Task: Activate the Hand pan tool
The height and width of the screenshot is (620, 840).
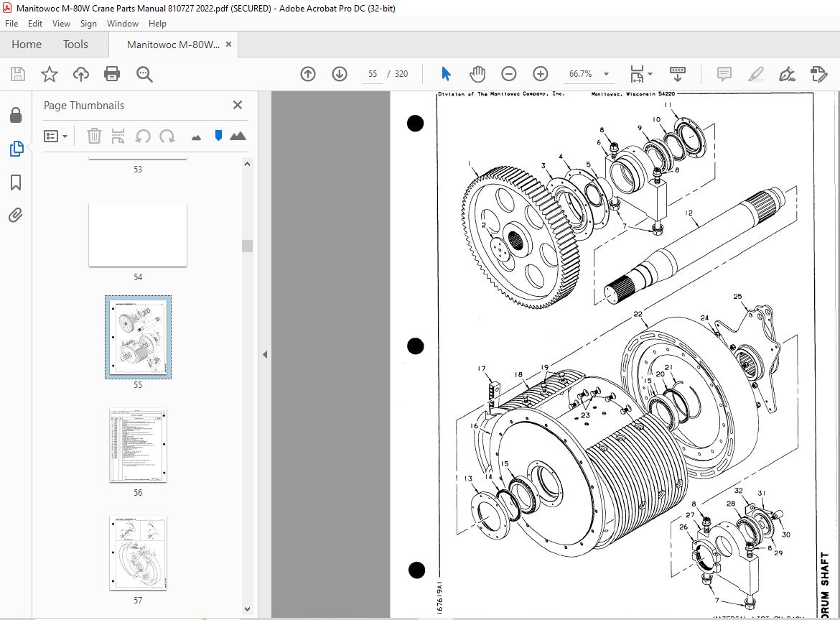Action: tap(477, 74)
